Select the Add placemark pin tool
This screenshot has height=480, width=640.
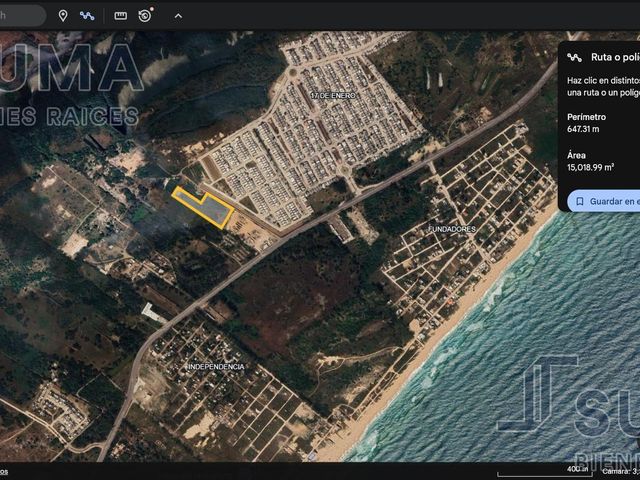(63, 16)
